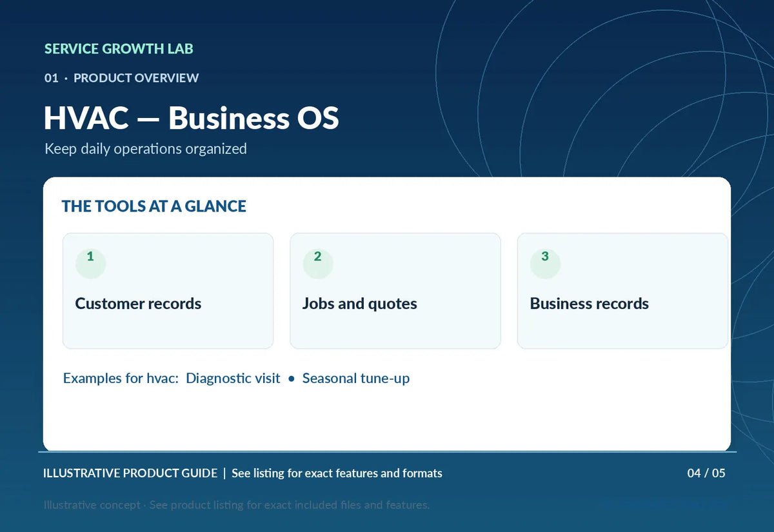Click the Examples for hvac label

coord(121,379)
